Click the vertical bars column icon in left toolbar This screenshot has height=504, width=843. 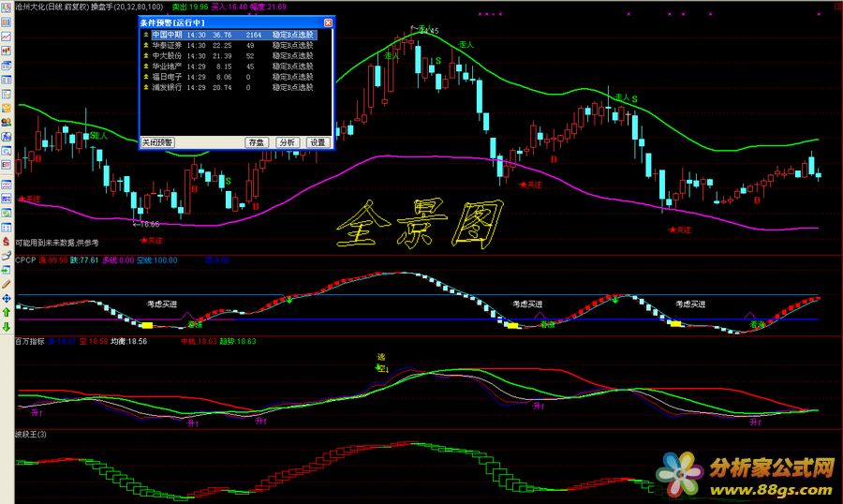(6, 22)
